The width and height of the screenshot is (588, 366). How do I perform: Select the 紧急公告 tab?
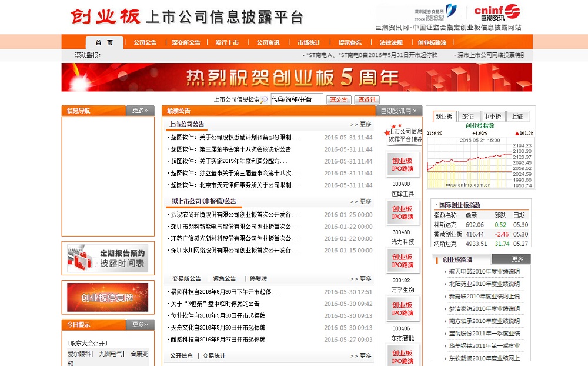pos(224,278)
